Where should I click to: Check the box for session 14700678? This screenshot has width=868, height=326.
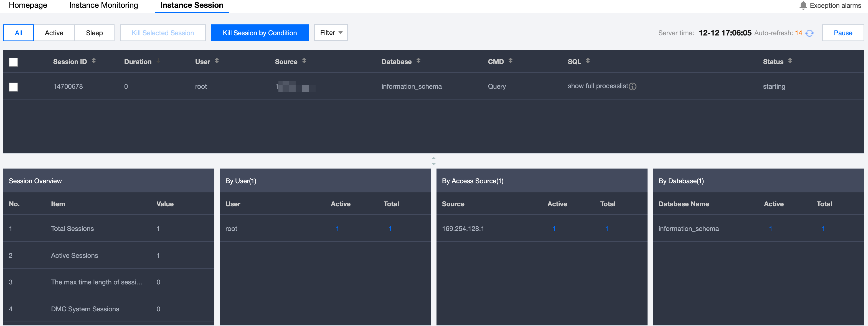[13, 87]
